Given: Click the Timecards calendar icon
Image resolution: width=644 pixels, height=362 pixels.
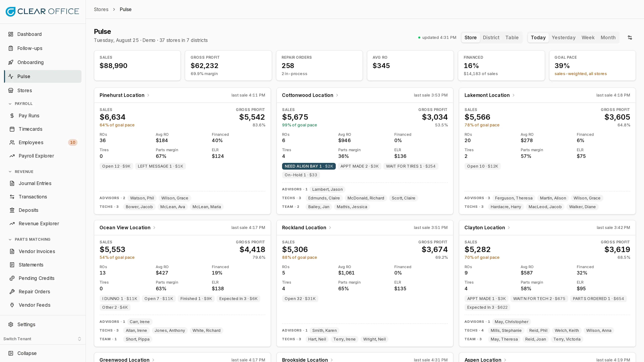Looking at the screenshot, I should tap(12, 129).
